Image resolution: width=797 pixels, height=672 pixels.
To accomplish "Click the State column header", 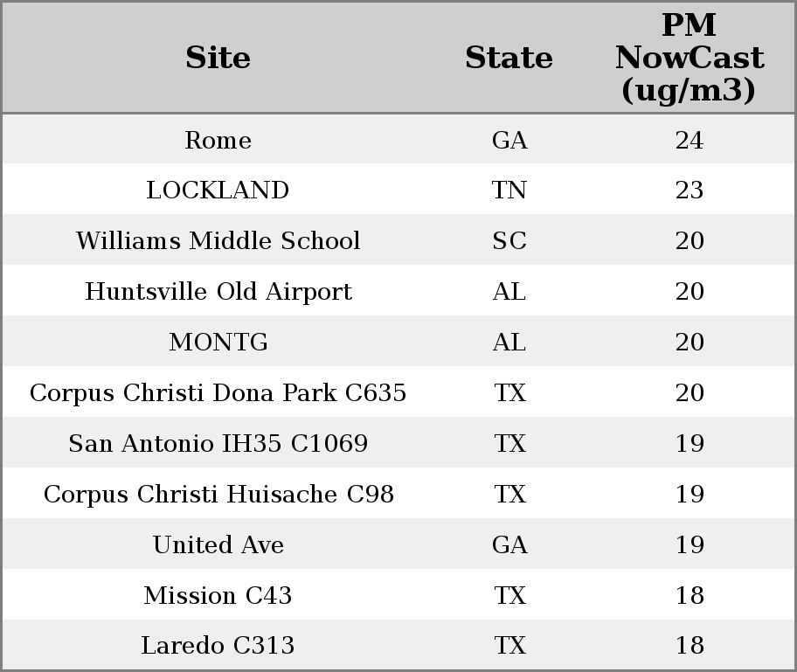I will point(509,58).
